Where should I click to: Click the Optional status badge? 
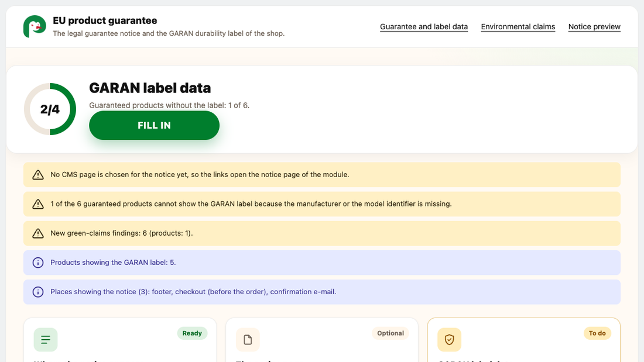coord(390,333)
